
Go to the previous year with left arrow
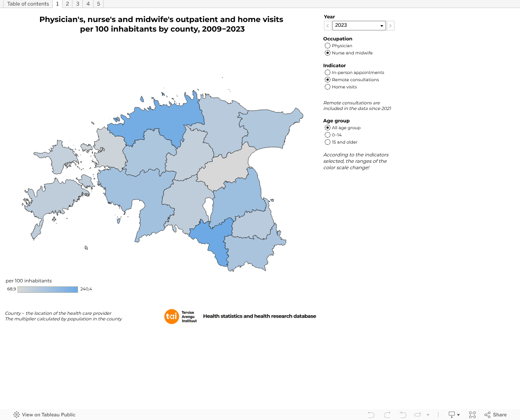328,26
